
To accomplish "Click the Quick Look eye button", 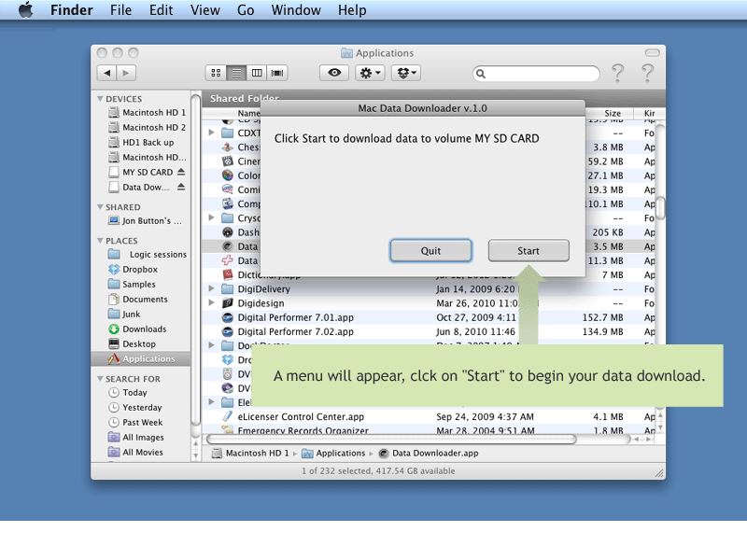I will 334,73.
